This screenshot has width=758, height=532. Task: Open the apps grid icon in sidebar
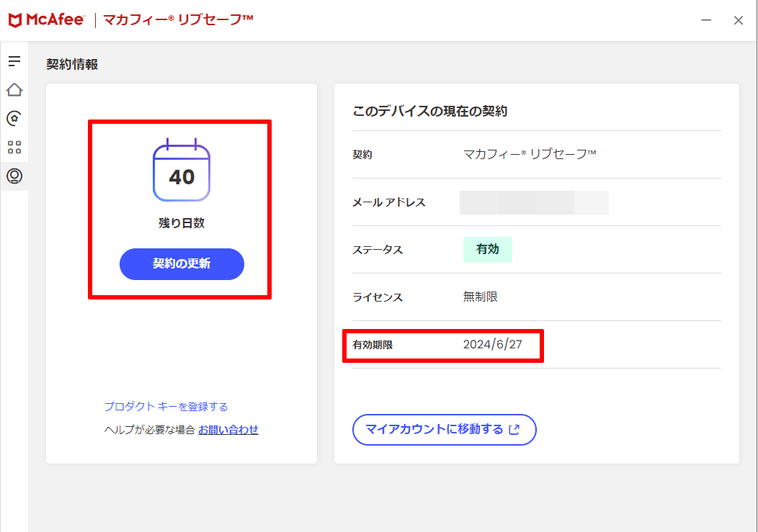14,148
